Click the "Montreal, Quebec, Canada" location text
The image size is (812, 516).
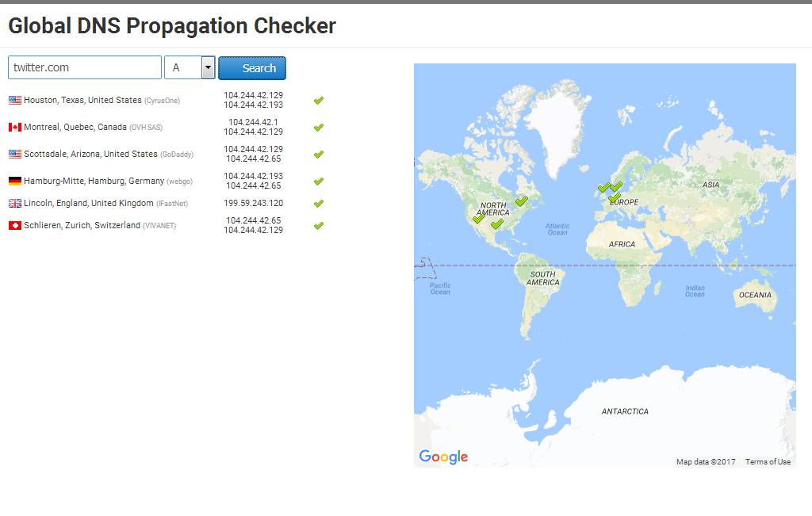coord(75,127)
